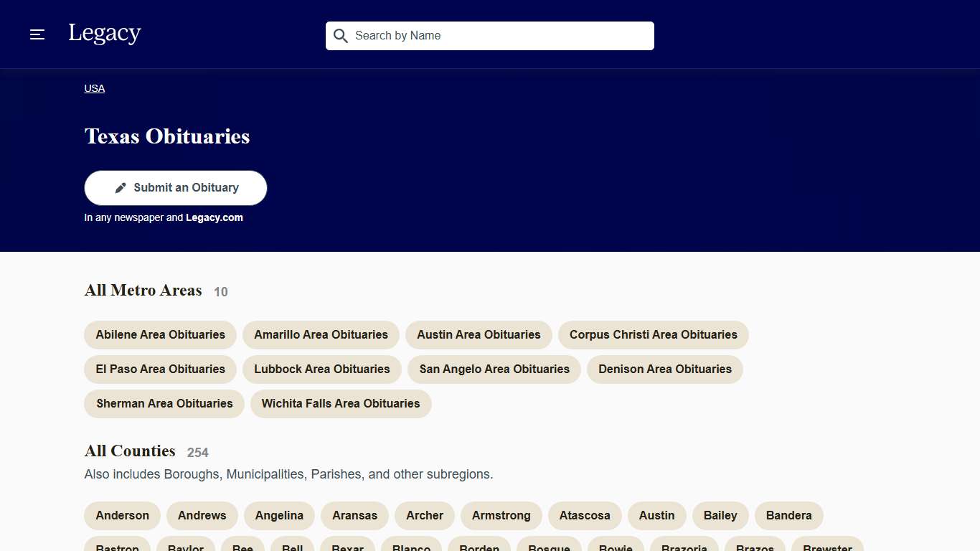Select the Bandera county chip

(788, 516)
